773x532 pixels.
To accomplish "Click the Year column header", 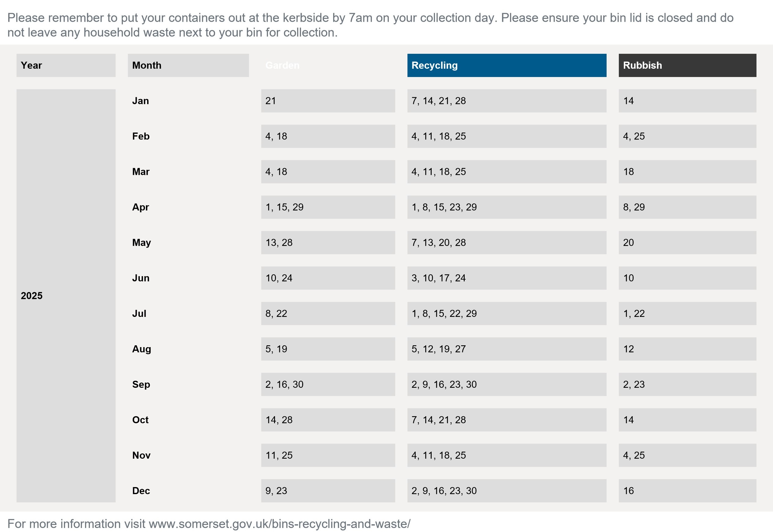I will (66, 65).
